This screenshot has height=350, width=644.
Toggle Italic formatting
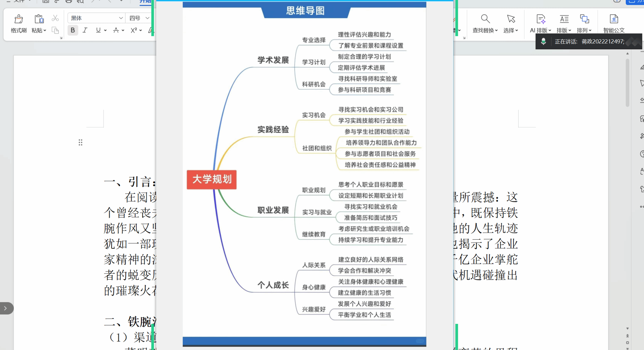(x=85, y=30)
